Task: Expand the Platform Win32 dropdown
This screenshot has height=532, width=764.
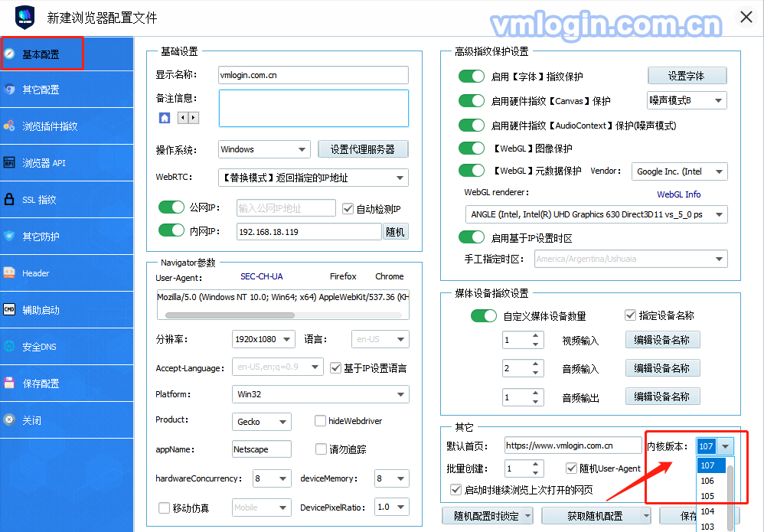Action: pyautogui.click(x=321, y=394)
